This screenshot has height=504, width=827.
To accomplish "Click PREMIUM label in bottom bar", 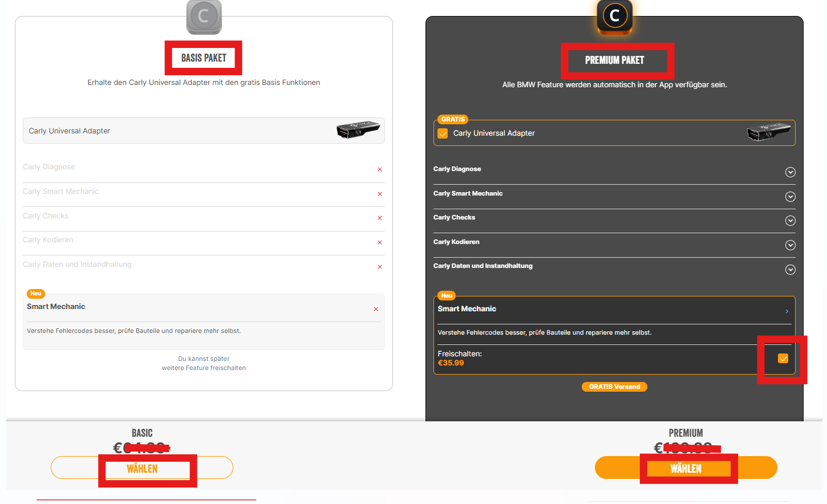I will [686, 433].
